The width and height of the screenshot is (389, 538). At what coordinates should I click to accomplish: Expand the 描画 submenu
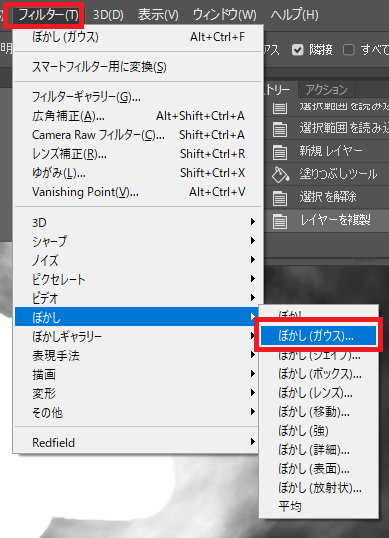[x=137, y=374]
